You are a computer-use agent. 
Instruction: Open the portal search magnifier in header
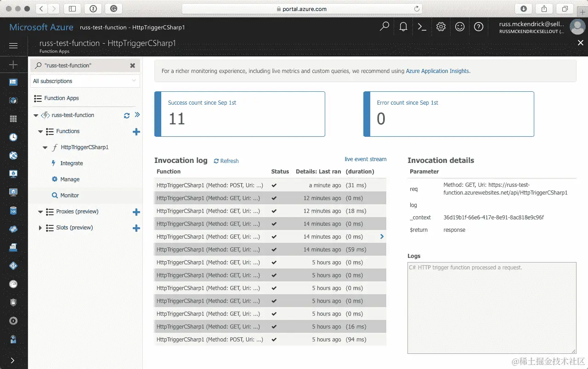click(384, 27)
